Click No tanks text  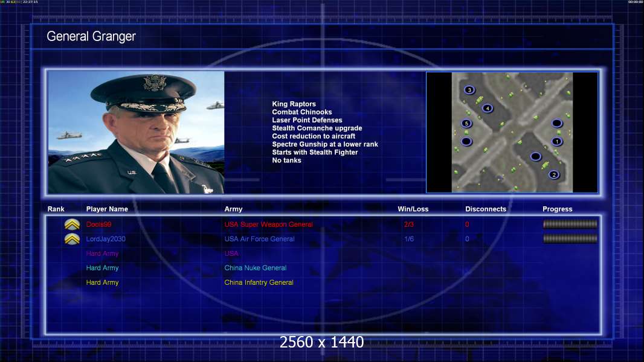point(286,160)
